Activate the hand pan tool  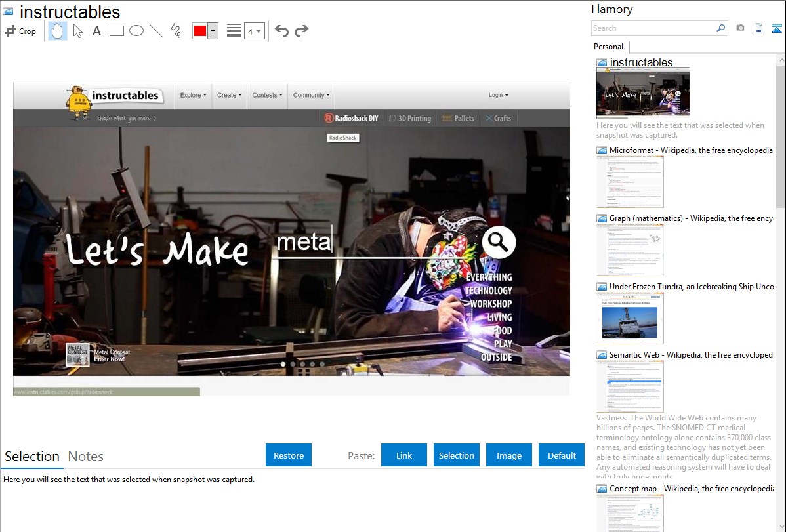click(x=58, y=31)
